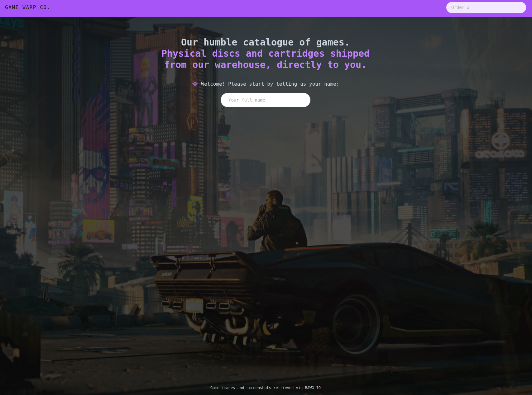
Task: Click the Your full name input
Action: [x=266, y=100]
